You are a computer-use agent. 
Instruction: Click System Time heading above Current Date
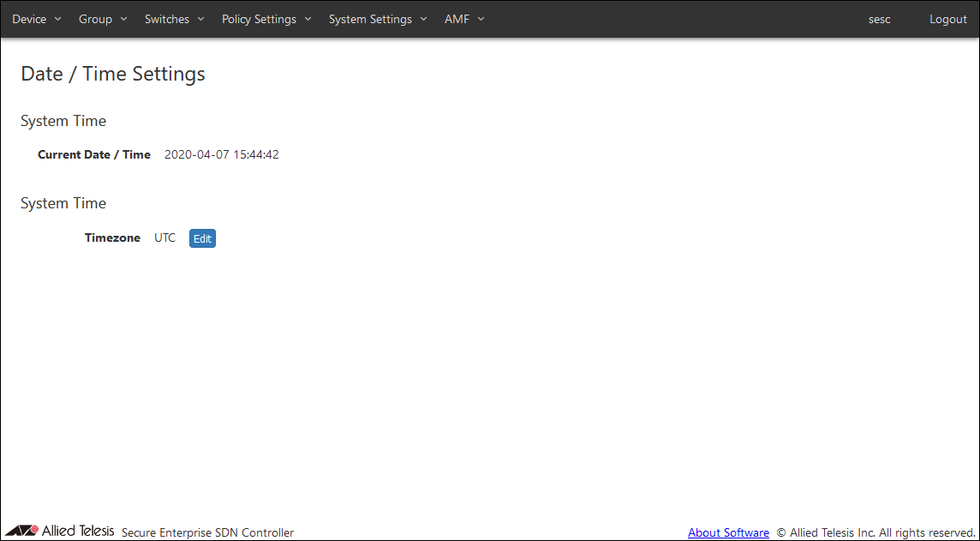63,121
